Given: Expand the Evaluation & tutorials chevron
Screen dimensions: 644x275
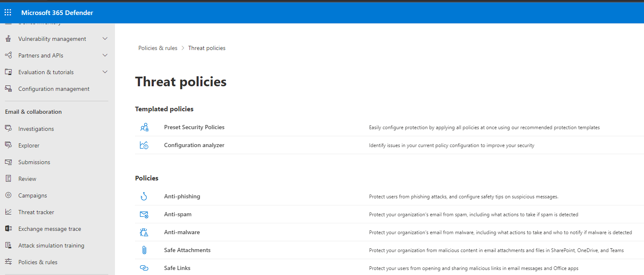Looking at the screenshot, I should [105, 72].
